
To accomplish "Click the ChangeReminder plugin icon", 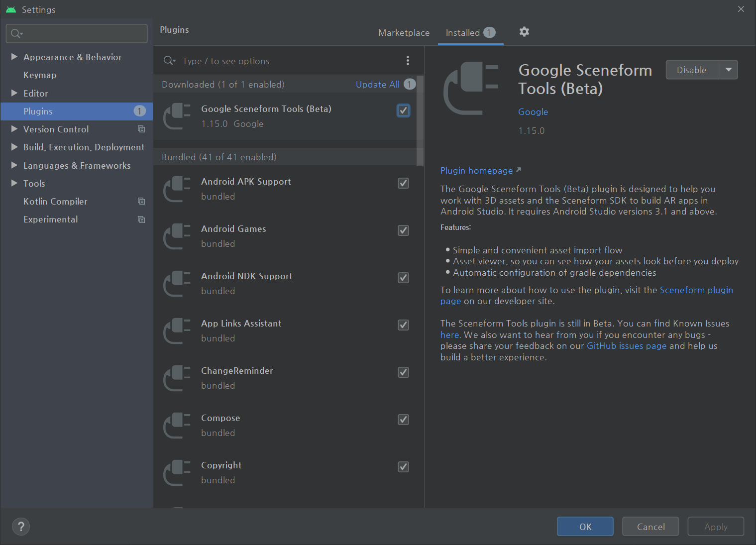I will point(177,378).
